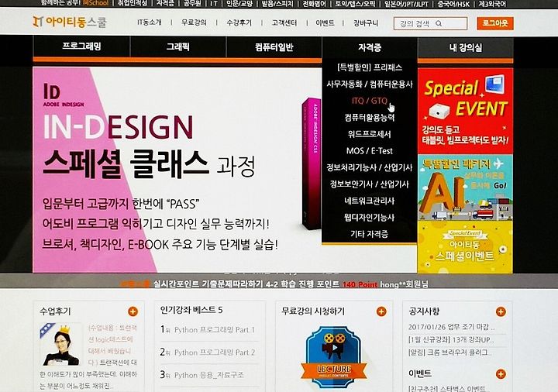The height and width of the screenshot is (392, 558).
Task: Open 무료강의 in top navigation
Action: 194,22
